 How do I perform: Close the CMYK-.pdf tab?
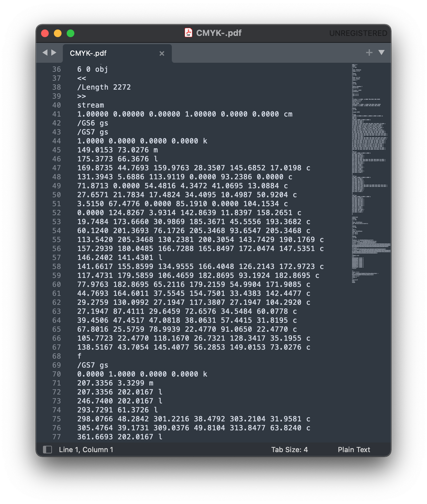pos(162,53)
